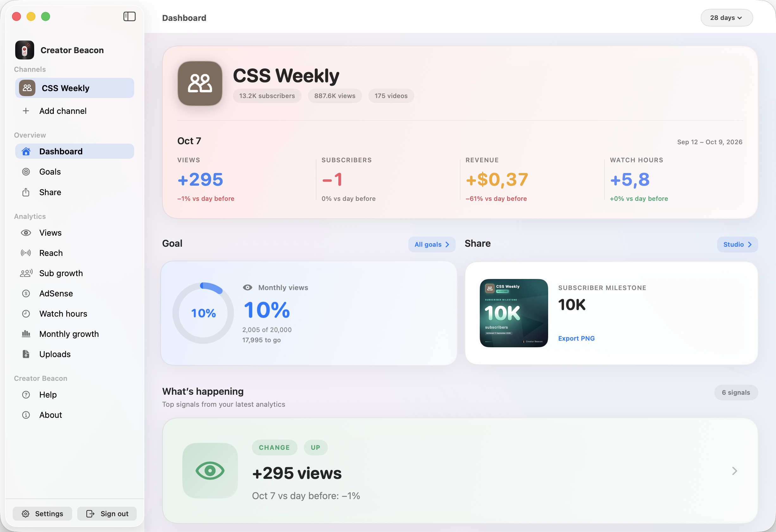This screenshot has width=776, height=532.
Task: Click the 10K milestone share thumbnail
Action: coord(514,313)
